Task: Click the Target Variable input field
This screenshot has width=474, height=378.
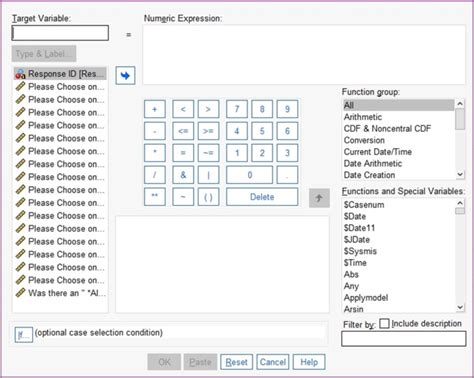Action: (60, 33)
